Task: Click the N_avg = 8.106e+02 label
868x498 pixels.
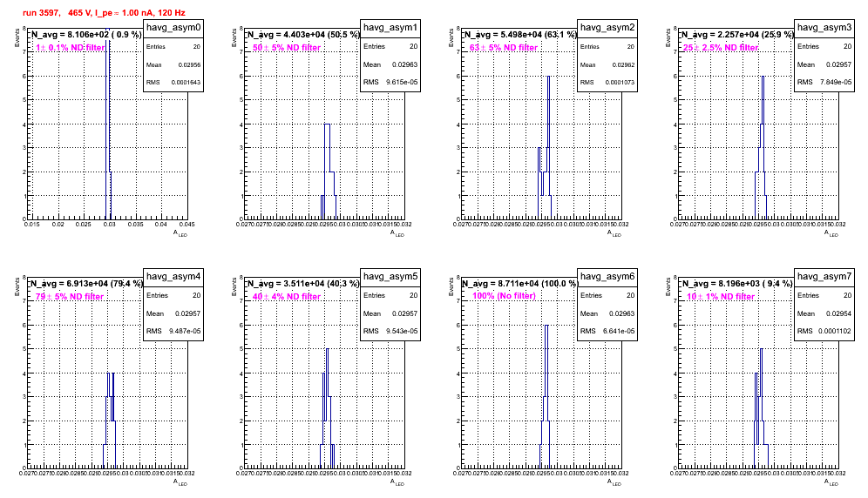Action: pyautogui.click(x=86, y=34)
